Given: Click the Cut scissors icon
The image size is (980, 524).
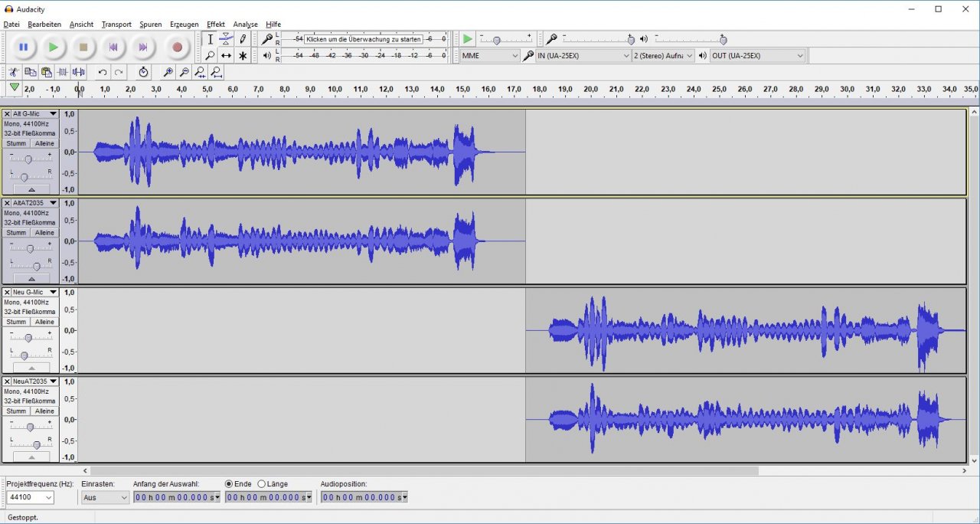Looking at the screenshot, I should [x=14, y=72].
